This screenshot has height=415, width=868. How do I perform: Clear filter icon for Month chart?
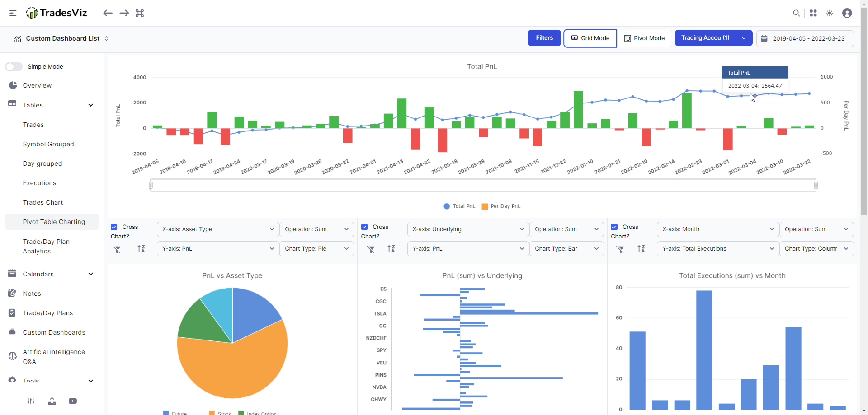point(620,249)
